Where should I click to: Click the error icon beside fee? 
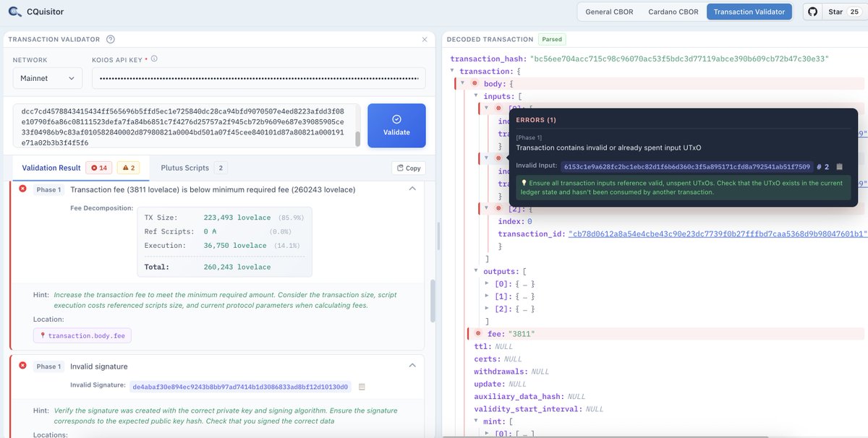click(478, 334)
